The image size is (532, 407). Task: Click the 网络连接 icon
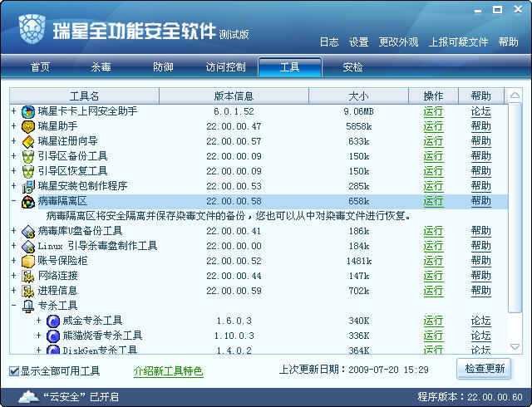click(x=28, y=276)
